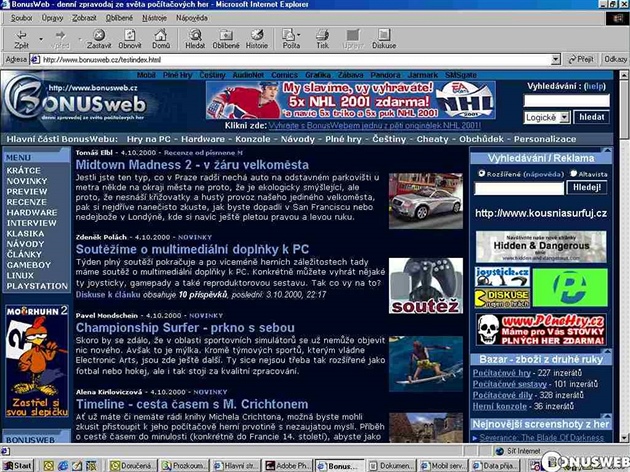Select the Altavista search radio button
This screenshot has height=472, width=630.
[573, 174]
